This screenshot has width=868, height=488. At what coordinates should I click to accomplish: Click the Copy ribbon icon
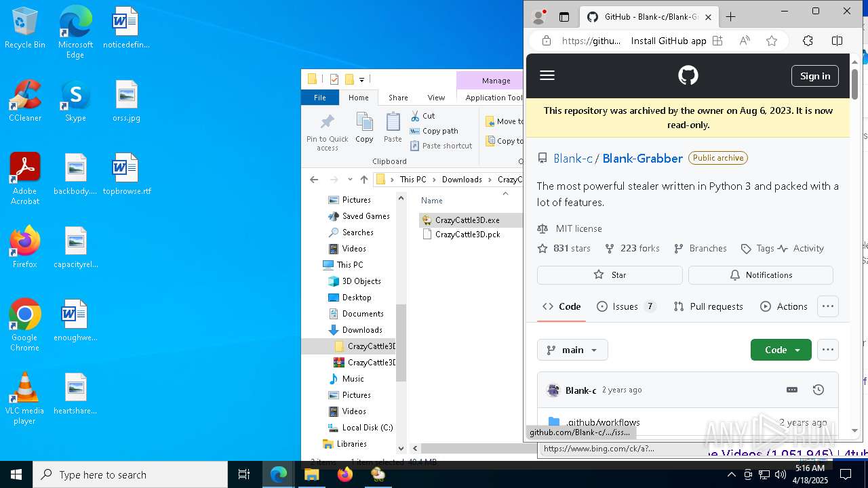[x=364, y=128]
